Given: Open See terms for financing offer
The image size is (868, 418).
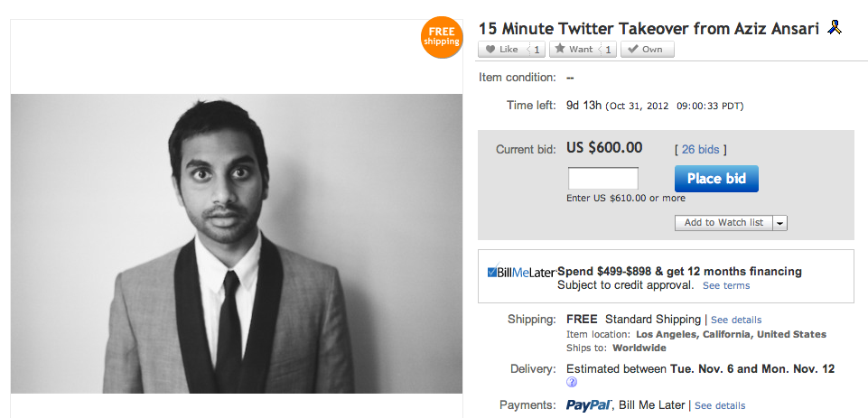Looking at the screenshot, I should click(x=726, y=285).
